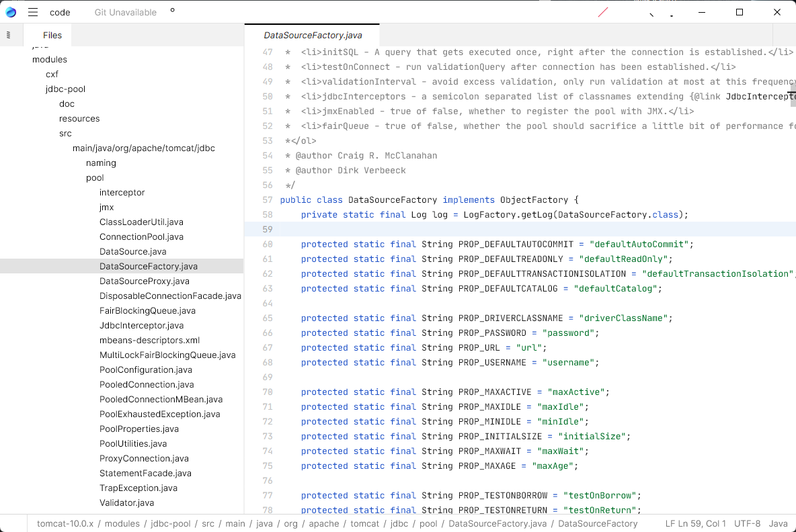Expand the naming folder

click(x=101, y=163)
